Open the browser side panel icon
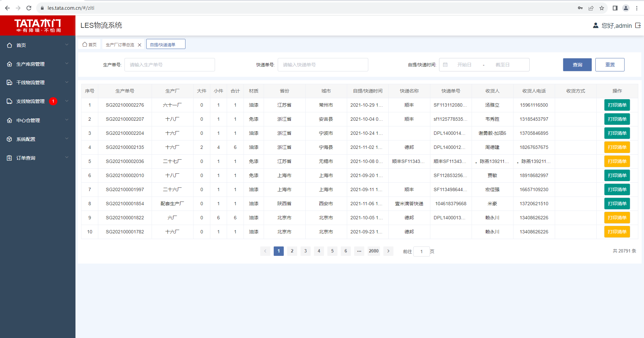This screenshot has width=644, height=338. (615, 8)
